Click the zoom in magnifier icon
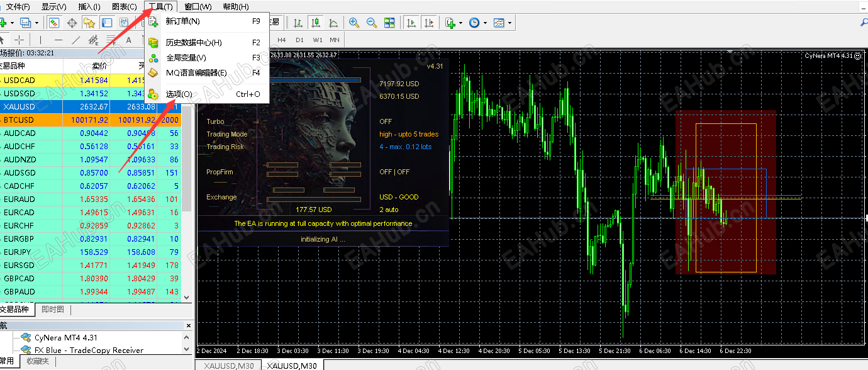Screen dimensions: 868x370 (354, 23)
